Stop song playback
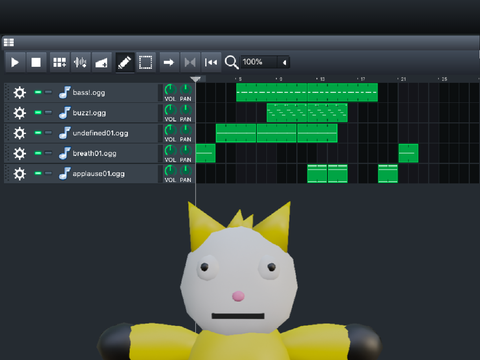 [x=36, y=62]
